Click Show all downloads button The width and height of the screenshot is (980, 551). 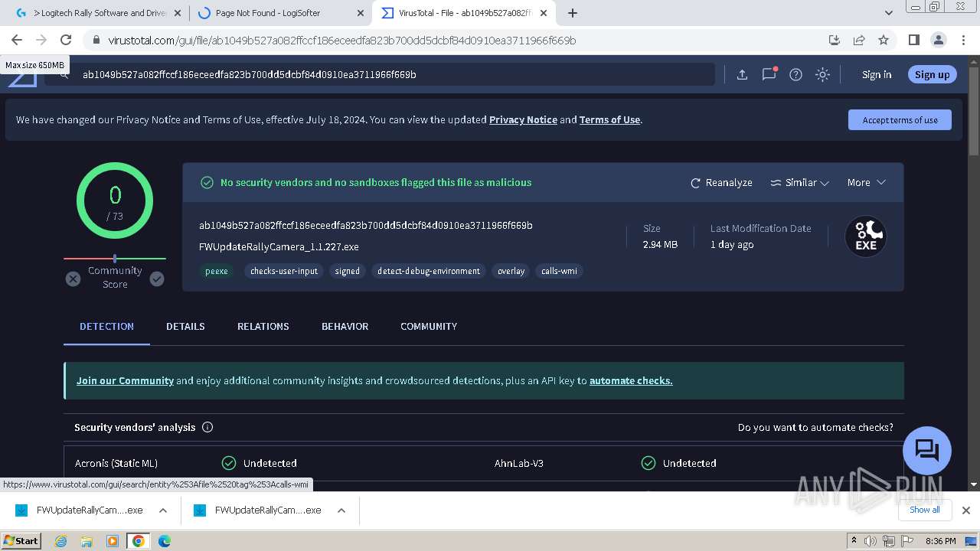[x=925, y=510]
